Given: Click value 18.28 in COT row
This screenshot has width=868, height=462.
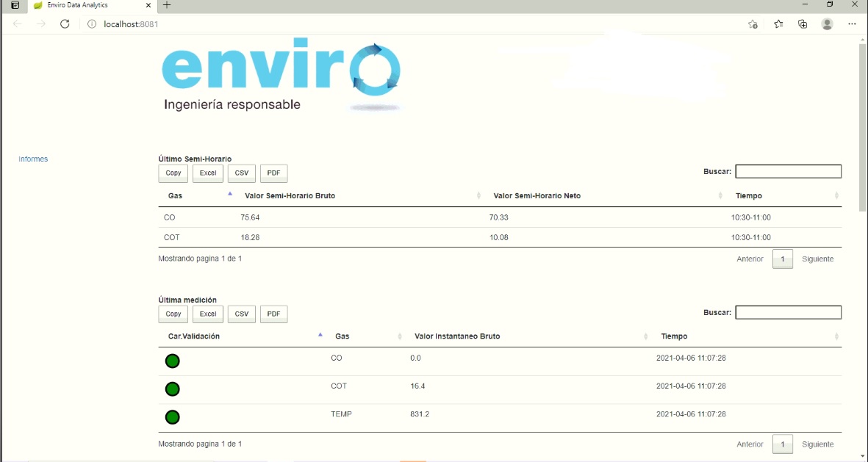Looking at the screenshot, I should (250, 237).
